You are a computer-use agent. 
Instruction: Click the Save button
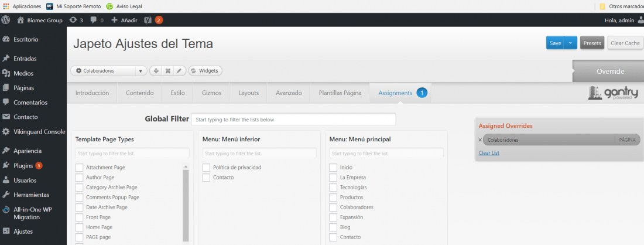coord(555,43)
